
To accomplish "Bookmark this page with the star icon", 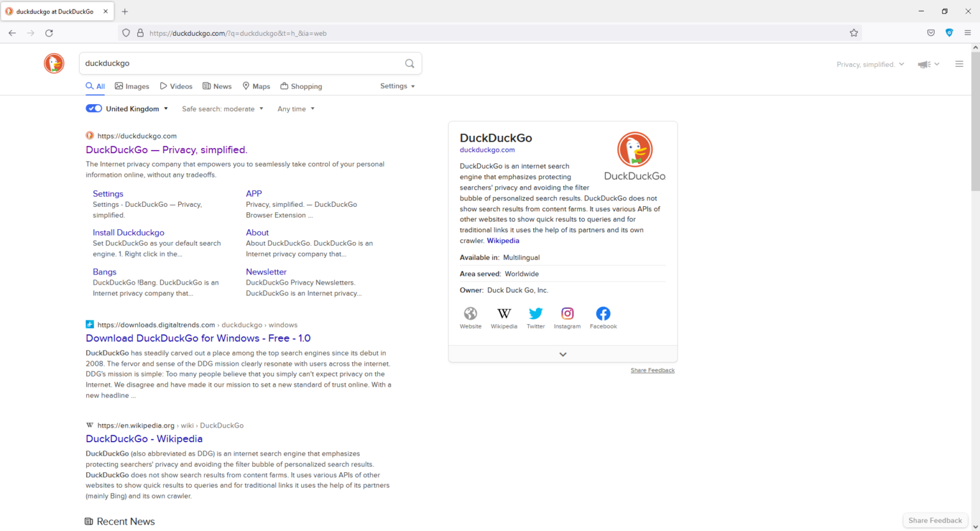I will click(854, 33).
